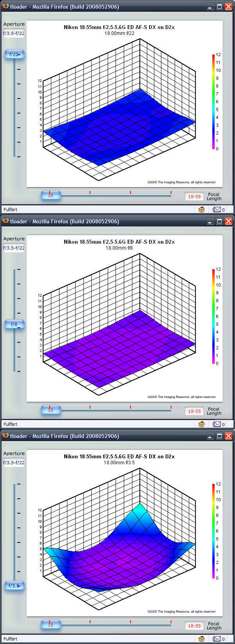The height and width of the screenshot is (644, 235).
Task: Close the f/8 chart window
Action: 228,221
